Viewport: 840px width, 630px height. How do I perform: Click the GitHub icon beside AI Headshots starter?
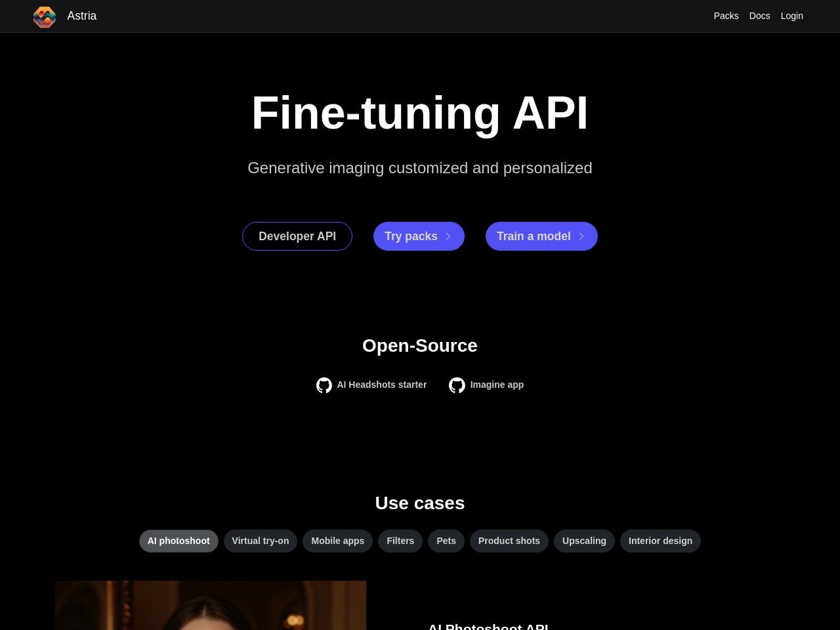tap(324, 385)
